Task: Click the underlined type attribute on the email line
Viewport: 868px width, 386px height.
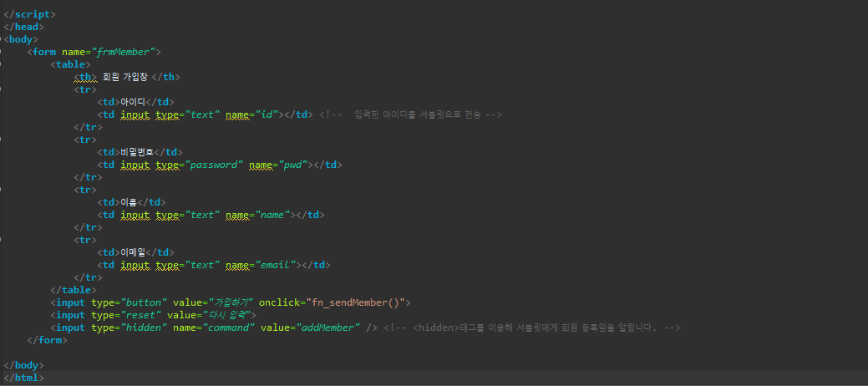Action: tap(167, 266)
